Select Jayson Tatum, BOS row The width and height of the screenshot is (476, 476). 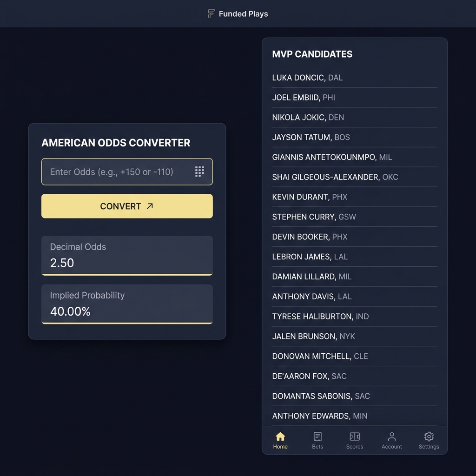355,137
